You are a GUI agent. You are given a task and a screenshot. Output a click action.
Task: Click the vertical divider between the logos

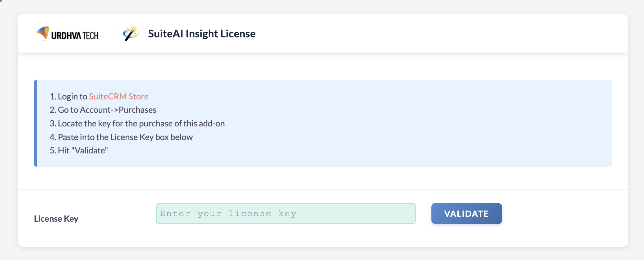click(113, 33)
